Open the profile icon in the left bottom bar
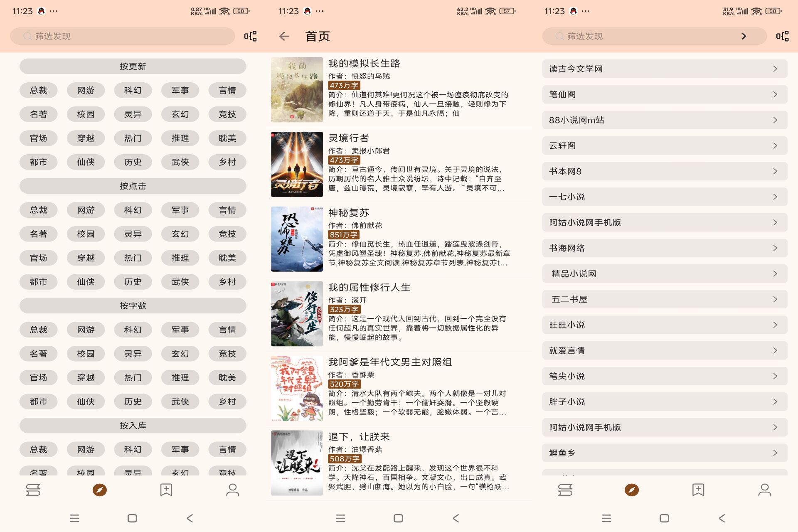798x532 pixels. (x=232, y=490)
